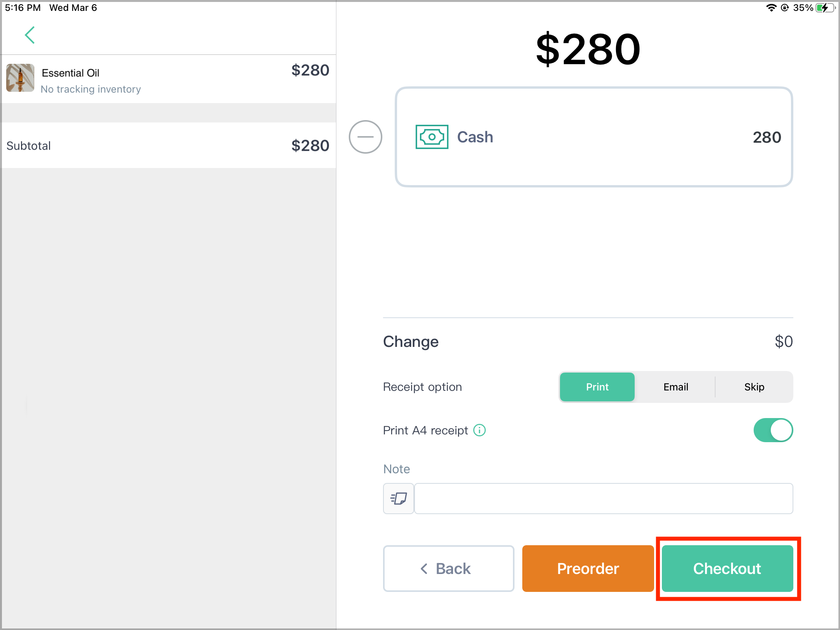Toggle the Print A4 receipt switch

pyautogui.click(x=773, y=430)
